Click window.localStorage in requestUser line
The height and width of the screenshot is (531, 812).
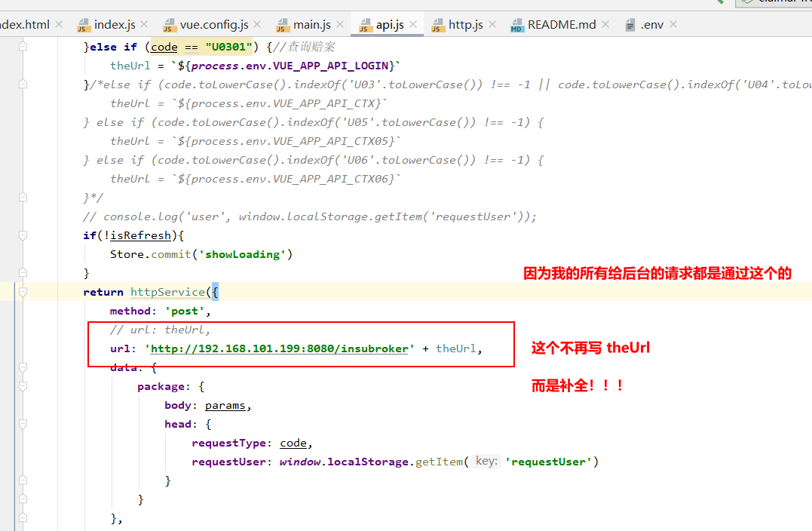click(344, 462)
